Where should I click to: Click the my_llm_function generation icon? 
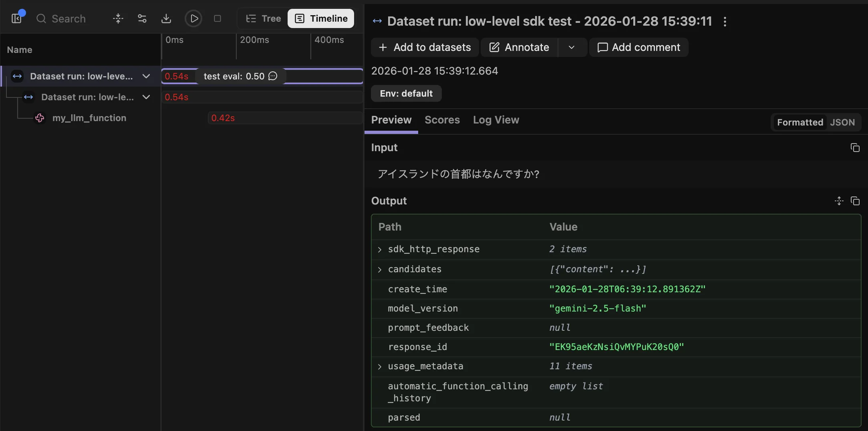point(40,118)
